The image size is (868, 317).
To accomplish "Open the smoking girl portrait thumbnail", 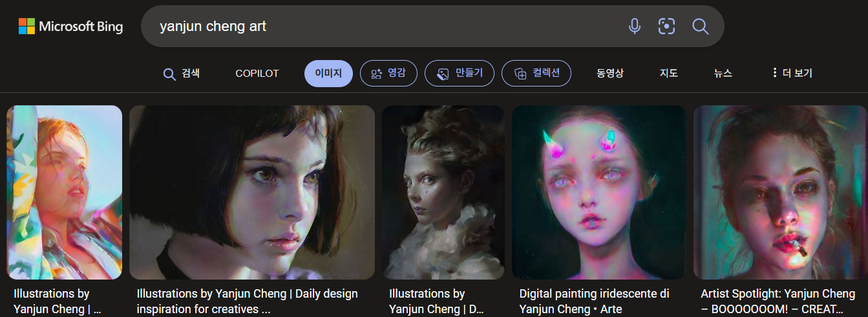I will (x=780, y=192).
